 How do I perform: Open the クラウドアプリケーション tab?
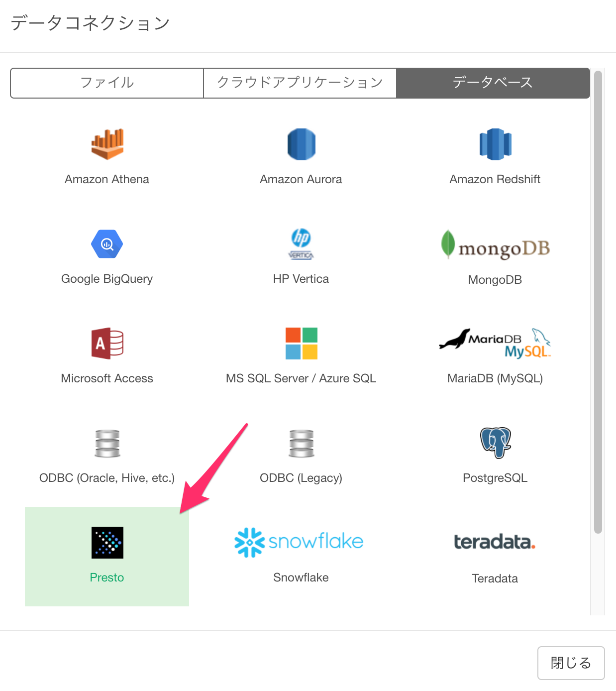[x=300, y=83]
